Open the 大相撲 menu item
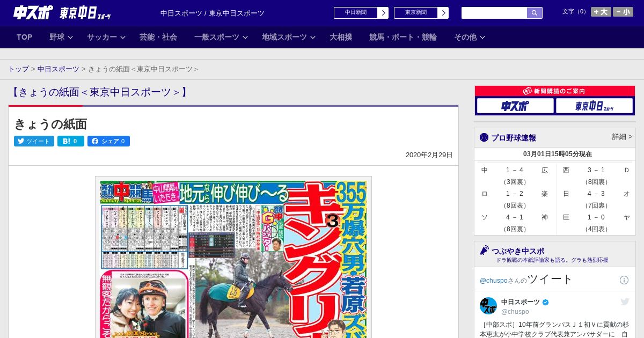 click(341, 37)
